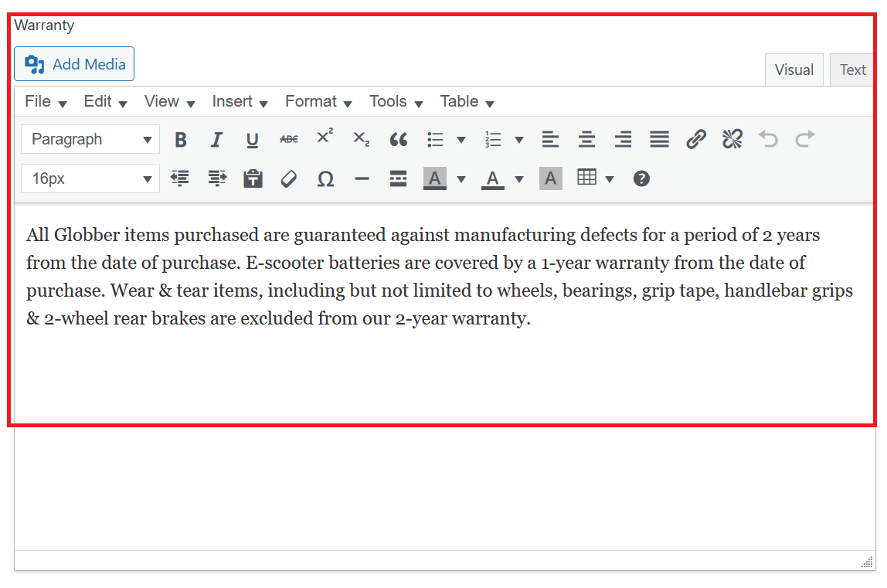
Task: Click the undo icon
Action: tap(768, 139)
